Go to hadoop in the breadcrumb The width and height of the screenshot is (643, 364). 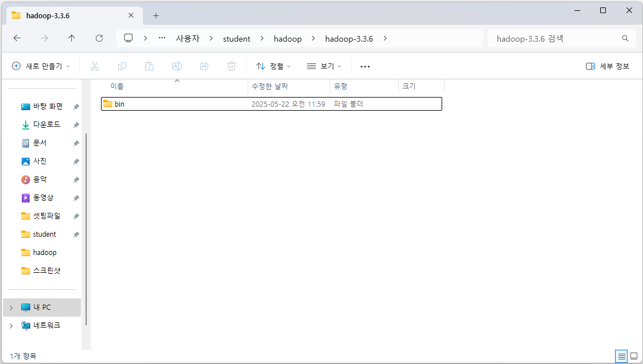[x=288, y=39]
